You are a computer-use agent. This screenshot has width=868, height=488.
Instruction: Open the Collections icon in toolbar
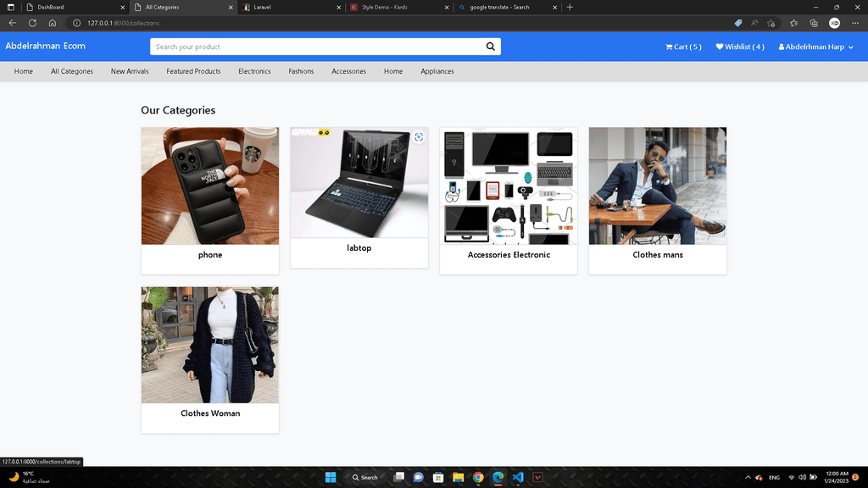click(814, 23)
